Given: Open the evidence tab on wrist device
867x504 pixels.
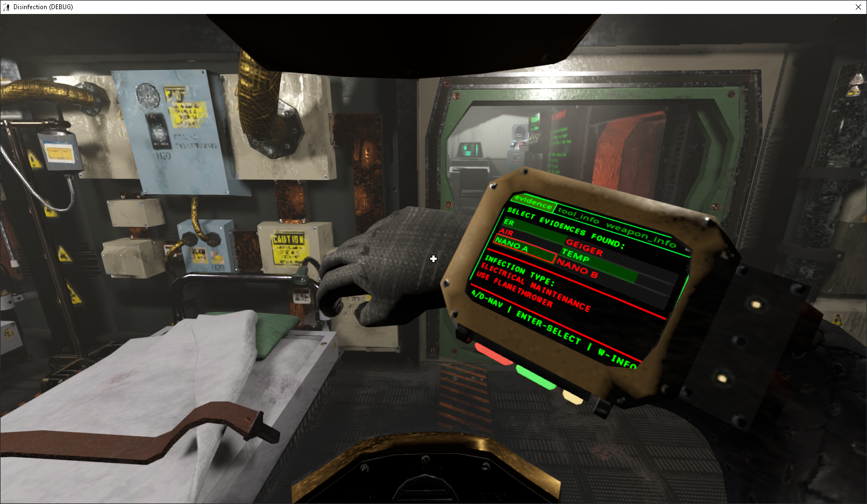Looking at the screenshot, I should pos(532,202).
